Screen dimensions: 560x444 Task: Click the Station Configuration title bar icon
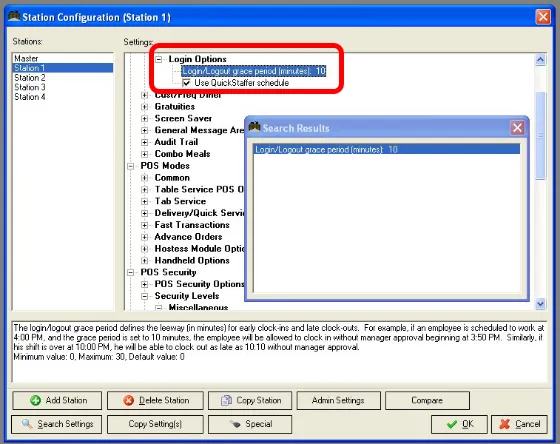pyautogui.click(x=14, y=16)
